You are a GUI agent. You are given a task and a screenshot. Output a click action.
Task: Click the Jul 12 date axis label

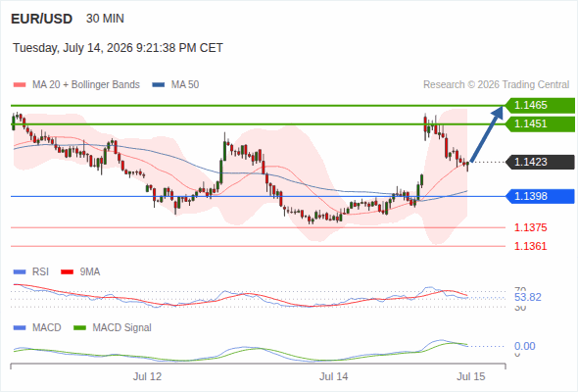[x=148, y=376]
